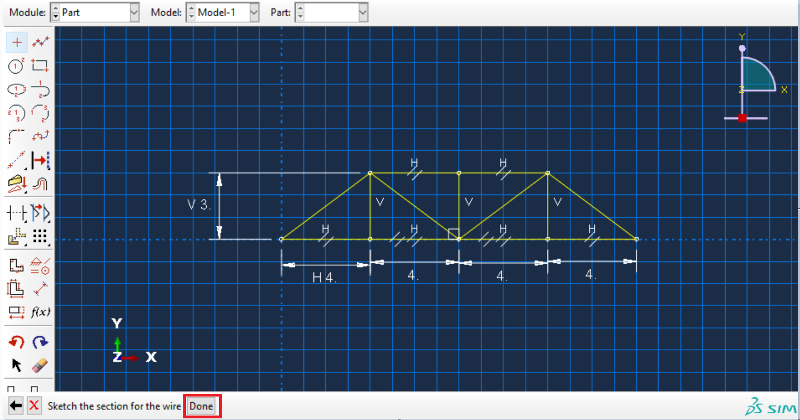The height and width of the screenshot is (420, 800).
Task: Select the Auto-Constrain tool
Action: [16, 265]
